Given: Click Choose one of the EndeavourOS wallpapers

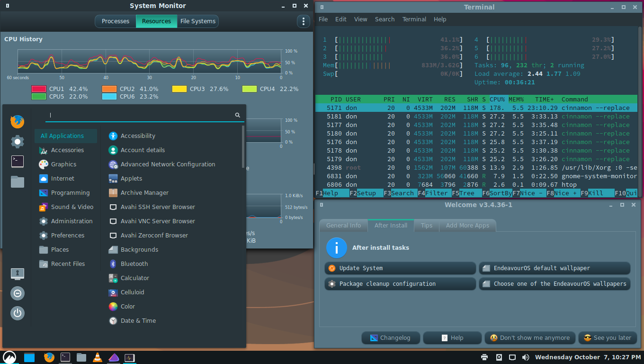Looking at the screenshot, I should click(x=555, y=284).
